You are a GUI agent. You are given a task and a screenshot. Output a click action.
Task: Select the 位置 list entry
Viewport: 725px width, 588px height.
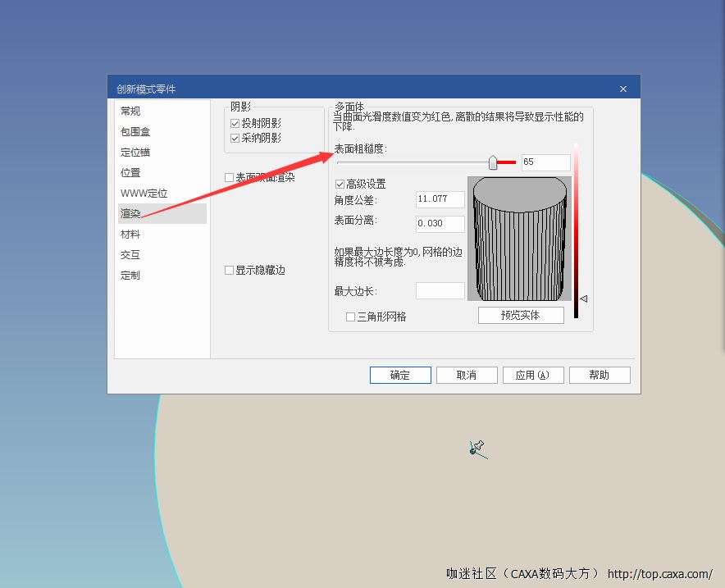click(x=130, y=172)
